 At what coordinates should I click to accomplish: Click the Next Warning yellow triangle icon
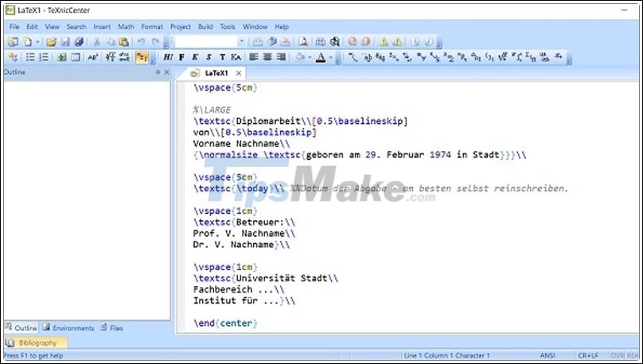[384, 42]
